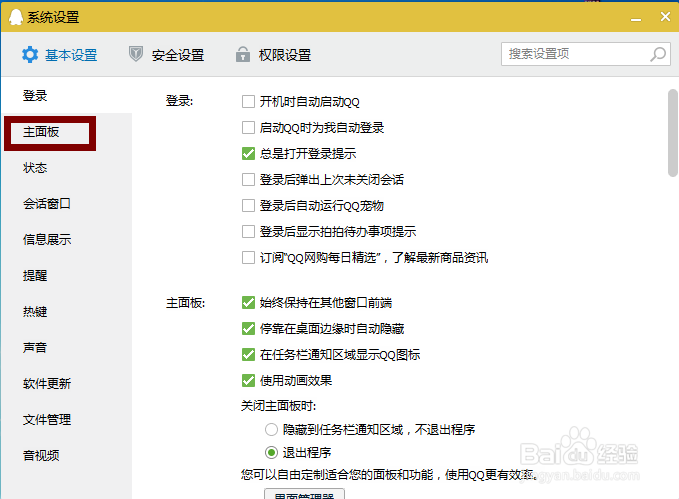Uncheck 停靠在桌面边缘时自动隐藏

(x=248, y=329)
